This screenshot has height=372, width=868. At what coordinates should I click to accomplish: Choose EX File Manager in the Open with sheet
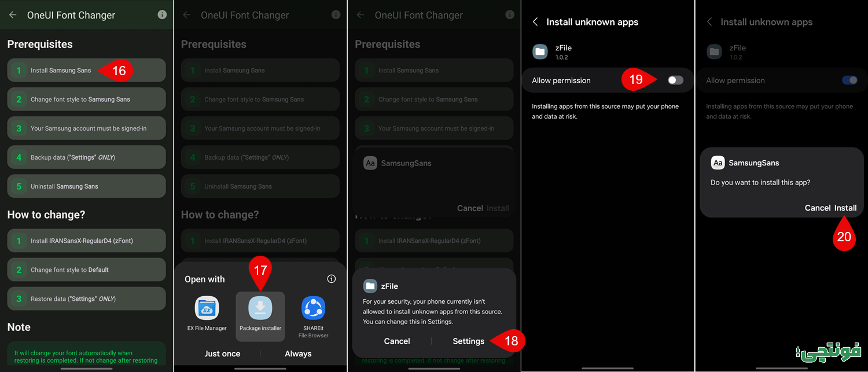tap(207, 314)
